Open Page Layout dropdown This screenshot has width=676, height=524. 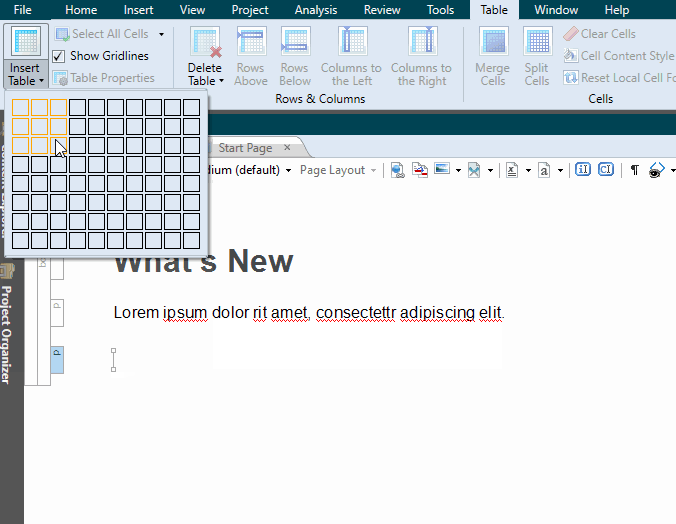pos(338,170)
